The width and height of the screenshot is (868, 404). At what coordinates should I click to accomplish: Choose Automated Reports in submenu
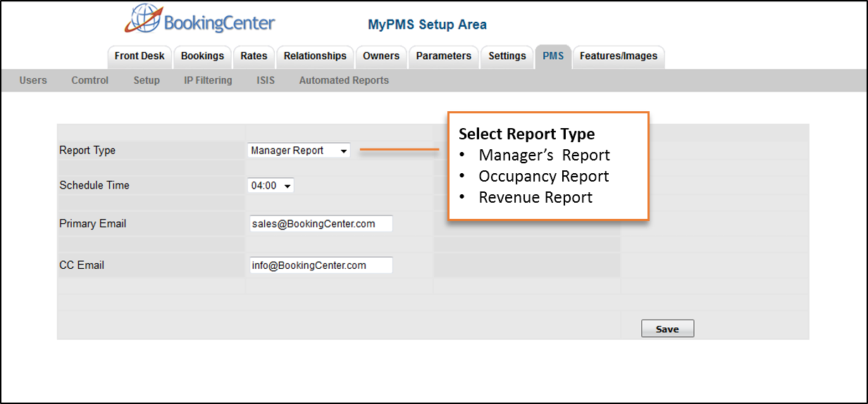click(344, 80)
